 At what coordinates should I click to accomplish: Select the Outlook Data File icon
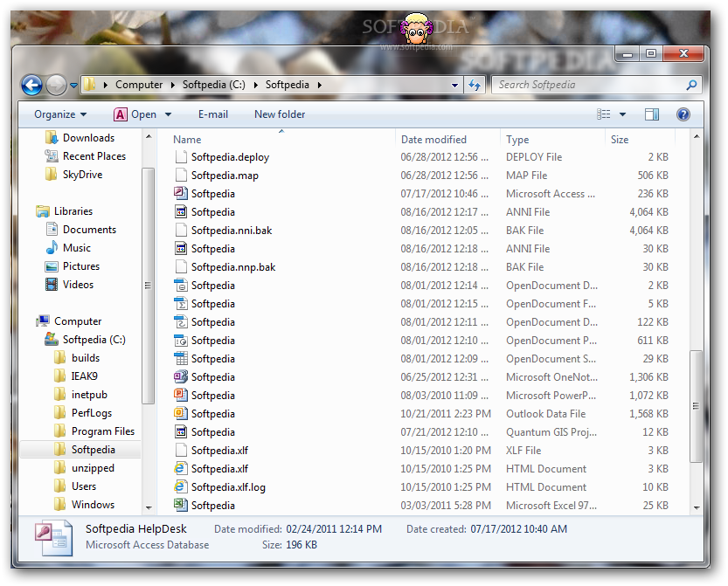click(181, 413)
